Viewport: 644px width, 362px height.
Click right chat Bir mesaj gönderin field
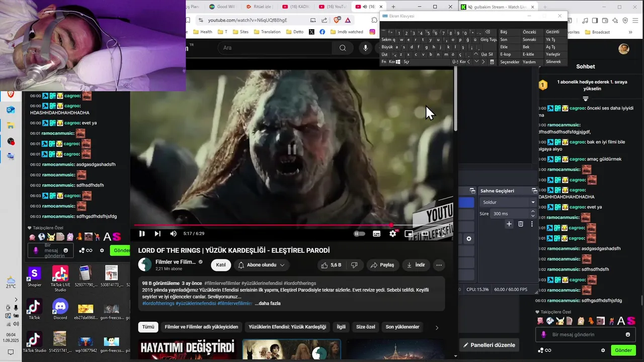coord(586,334)
